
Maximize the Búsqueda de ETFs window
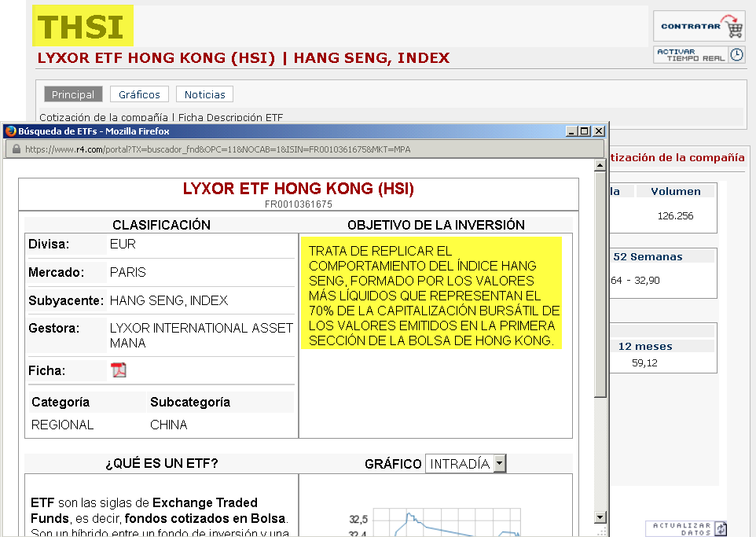coord(585,131)
